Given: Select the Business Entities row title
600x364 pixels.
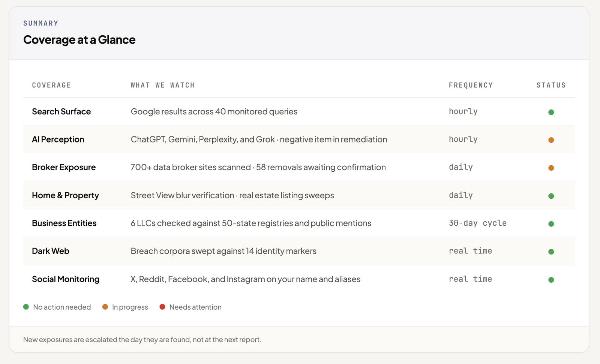Looking at the screenshot, I should [x=64, y=223].
